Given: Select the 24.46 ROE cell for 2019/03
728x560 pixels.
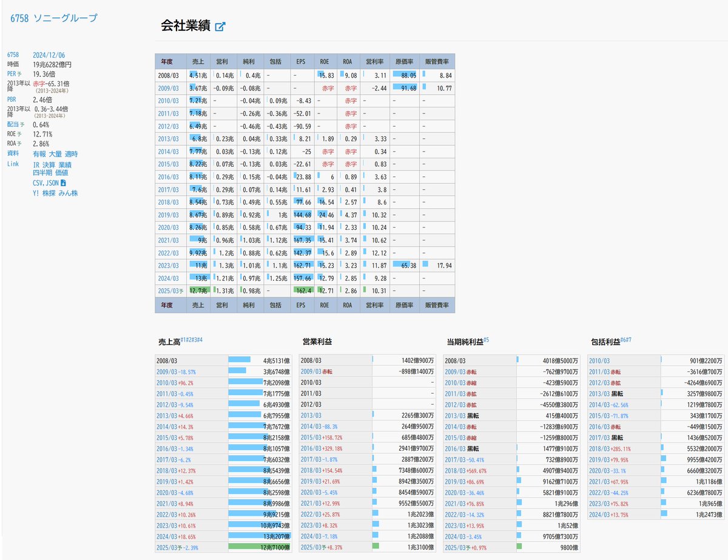Looking at the screenshot, I should [325, 215].
